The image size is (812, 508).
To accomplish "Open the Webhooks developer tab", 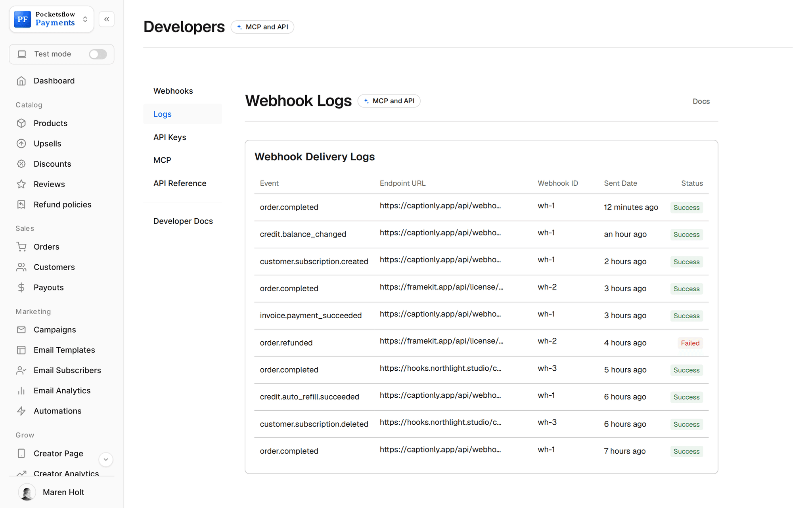I will (183, 91).
